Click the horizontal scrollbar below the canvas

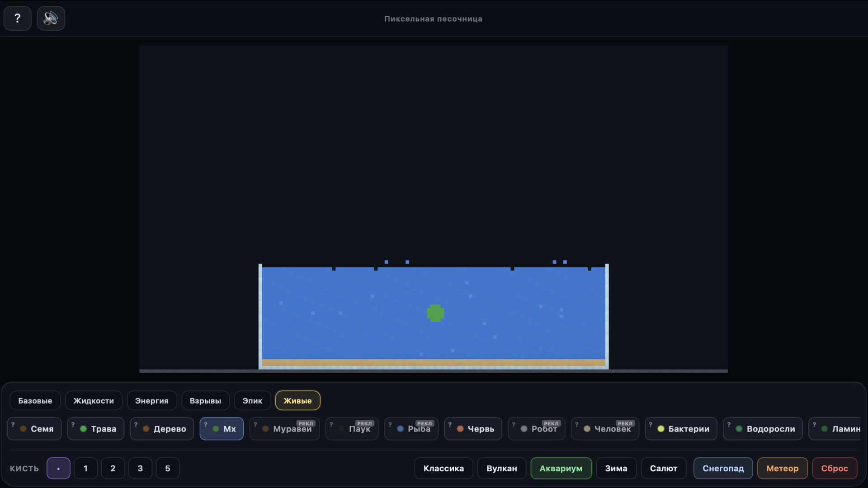(x=433, y=371)
